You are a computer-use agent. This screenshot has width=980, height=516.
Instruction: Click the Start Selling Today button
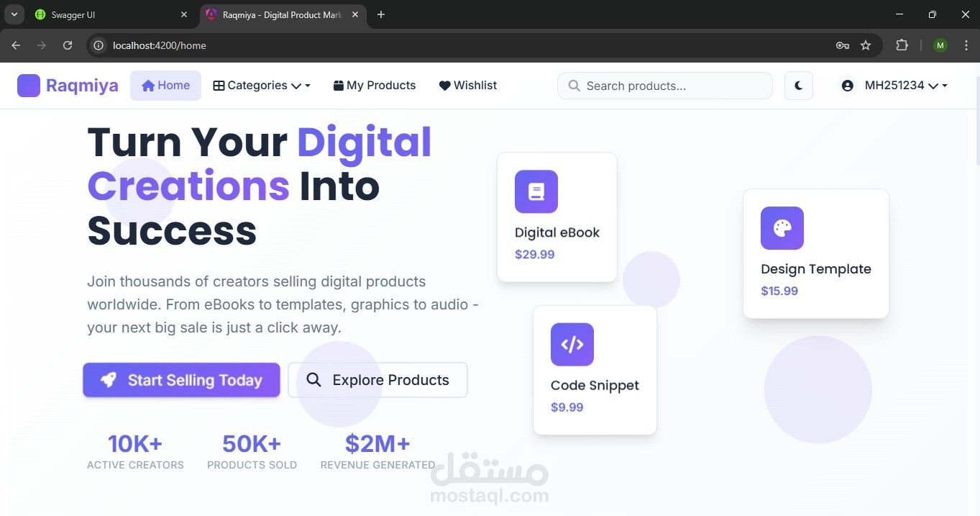pos(181,380)
